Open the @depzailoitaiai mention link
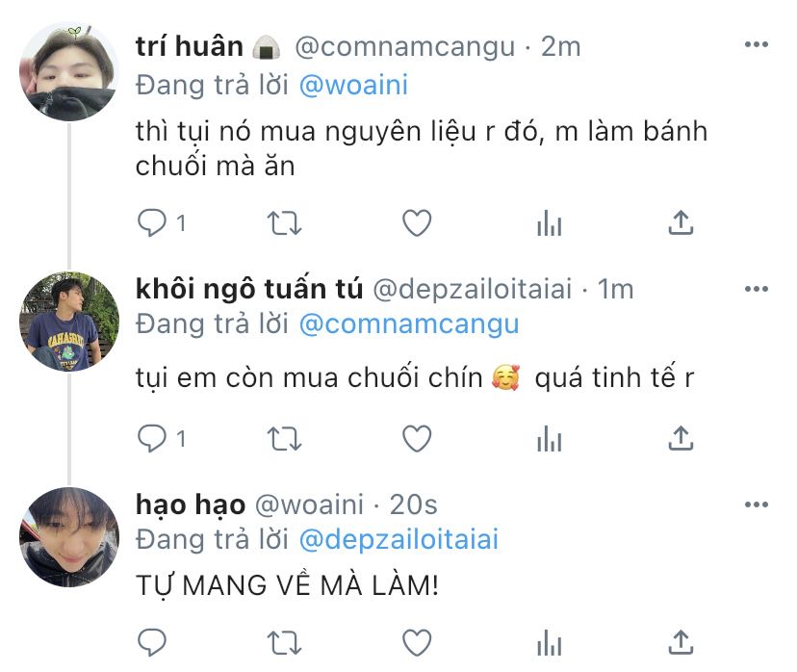Viewport: 797px width, 672px height. (398, 540)
